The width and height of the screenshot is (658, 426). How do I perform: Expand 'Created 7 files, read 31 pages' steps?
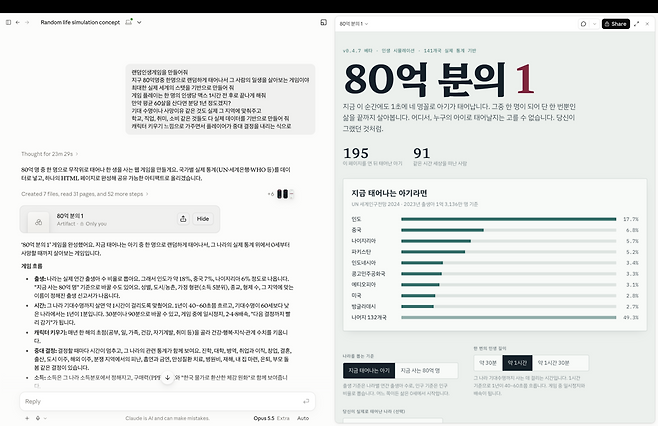tap(84, 194)
